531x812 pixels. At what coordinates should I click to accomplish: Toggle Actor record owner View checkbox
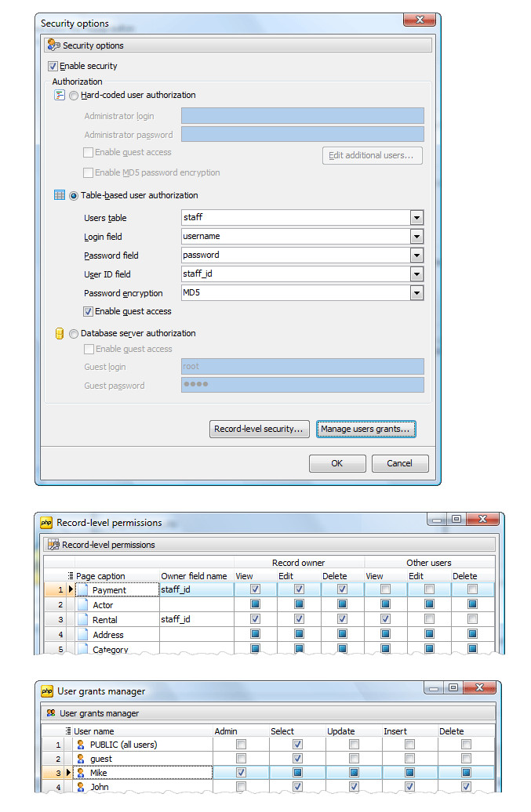(256, 604)
